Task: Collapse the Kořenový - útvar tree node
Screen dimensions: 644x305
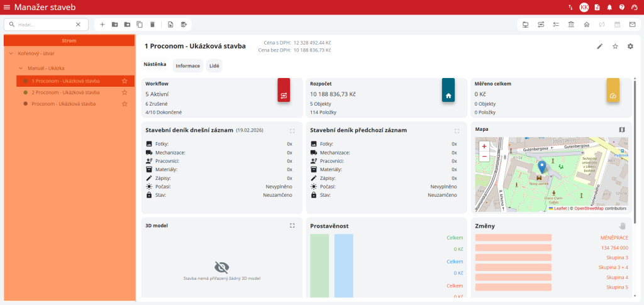Action: [11, 53]
